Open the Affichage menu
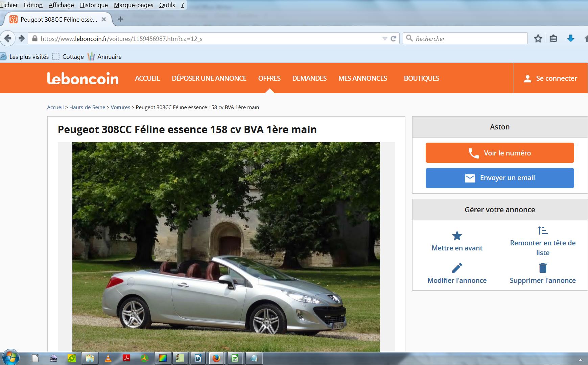This screenshot has width=588, height=365. [61, 5]
